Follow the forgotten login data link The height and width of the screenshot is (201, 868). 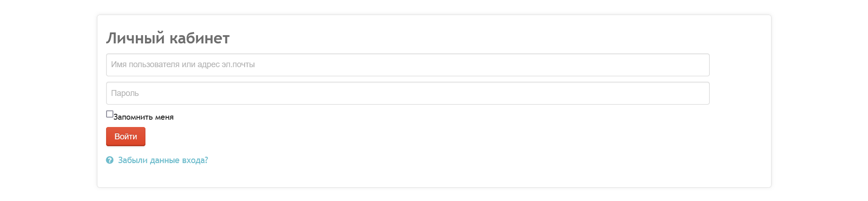coord(163,160)
